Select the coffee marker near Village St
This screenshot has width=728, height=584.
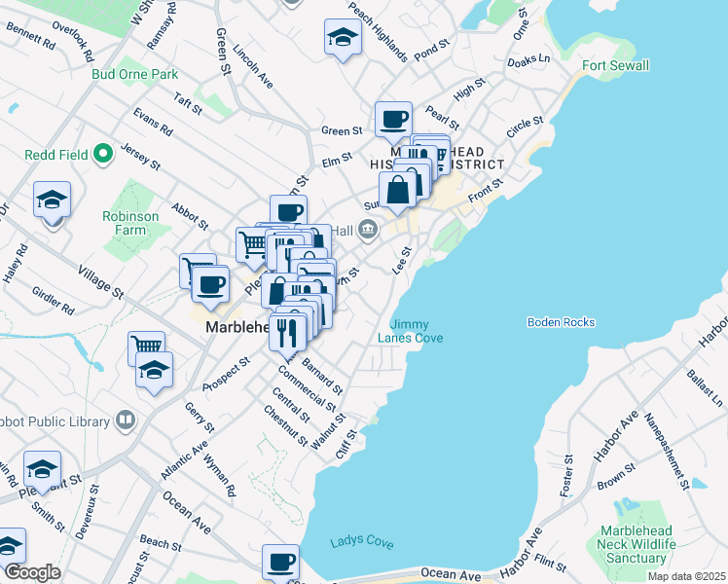pos(210,285)
